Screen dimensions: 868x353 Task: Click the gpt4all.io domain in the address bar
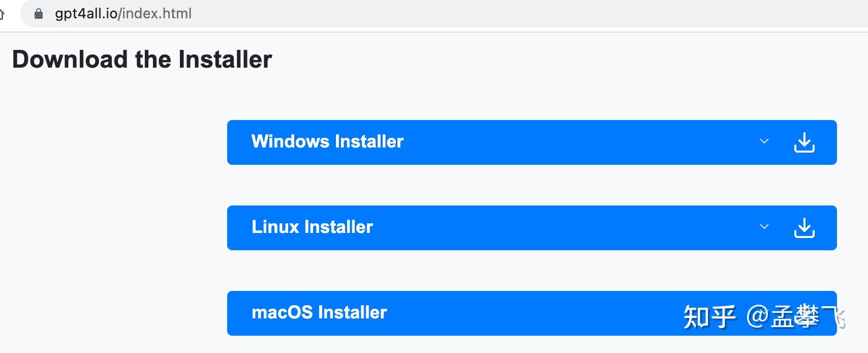[86, 14]
